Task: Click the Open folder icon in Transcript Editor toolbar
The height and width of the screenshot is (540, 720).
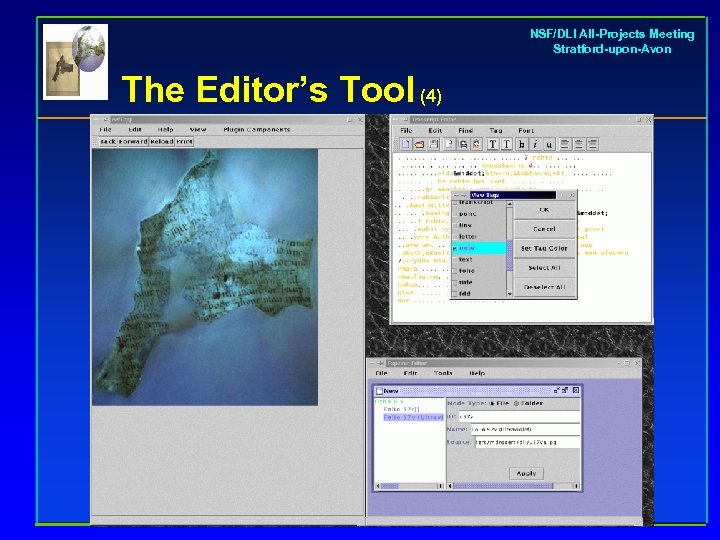Action: (419, 144)
